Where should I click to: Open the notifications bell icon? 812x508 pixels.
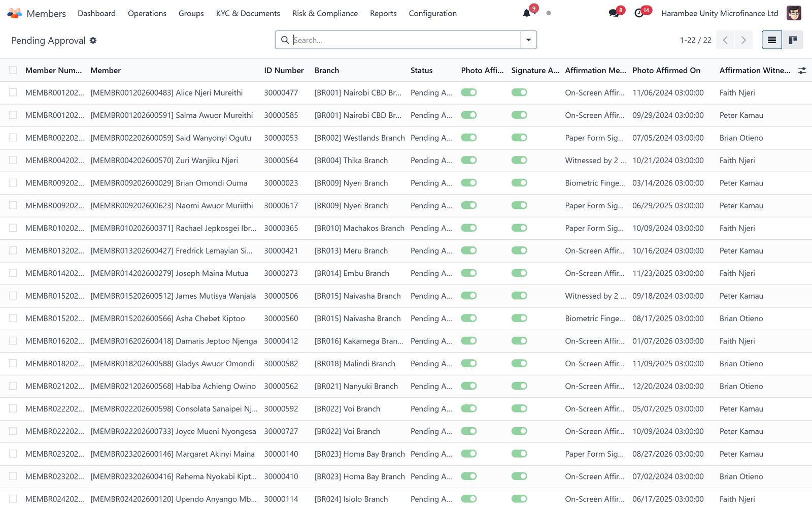click(527, 13)
